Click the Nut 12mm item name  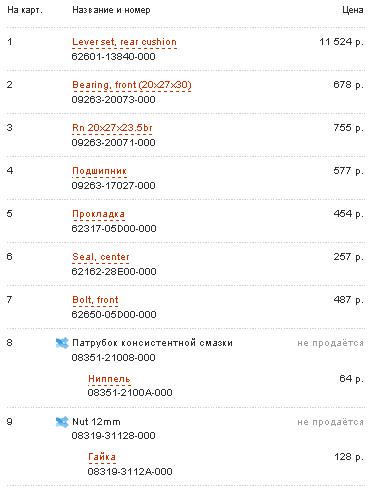96,422
